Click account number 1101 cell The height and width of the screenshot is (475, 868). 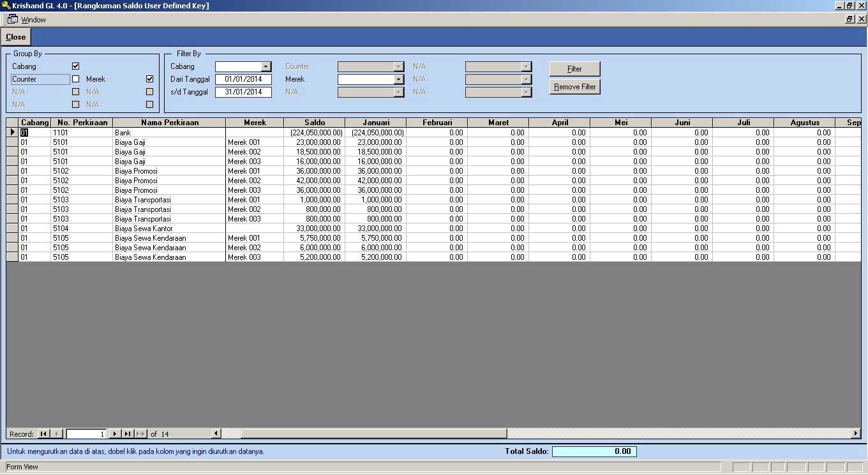pos(82,133)
